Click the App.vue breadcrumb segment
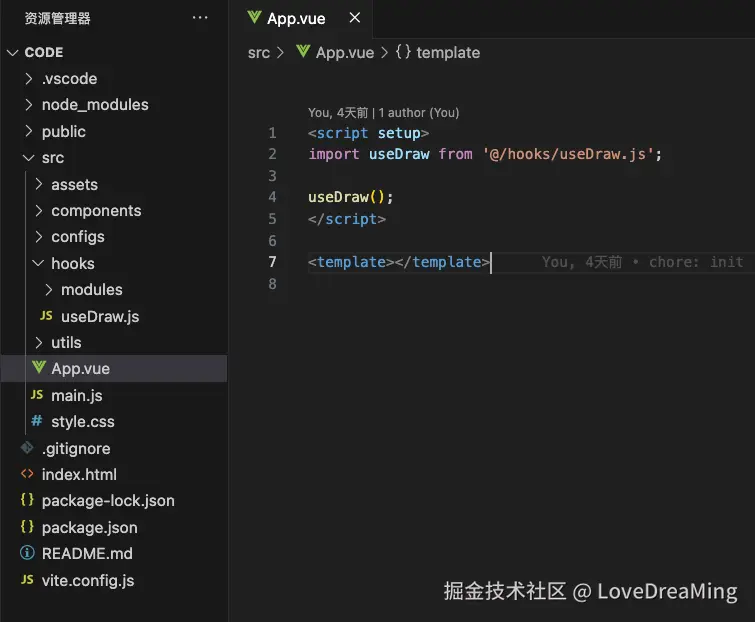Image resolution: width=755 pixels, height=622 pixels. (x=345, y=52)
